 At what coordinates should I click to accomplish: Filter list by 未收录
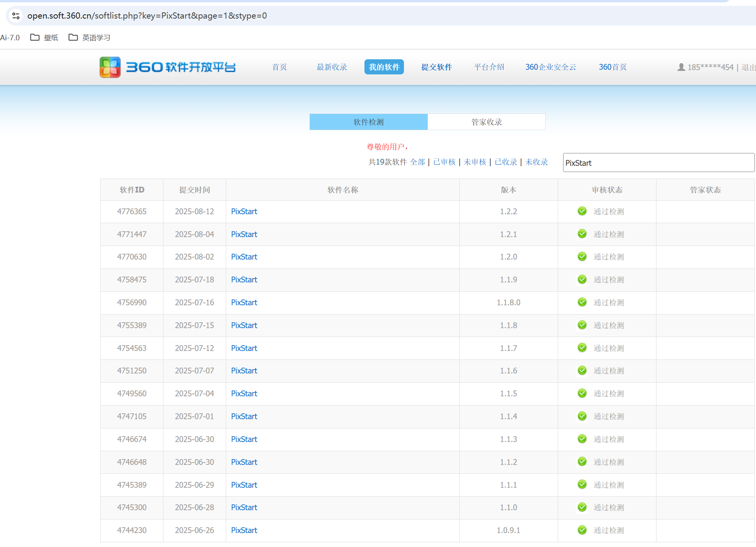coord(536,162)
